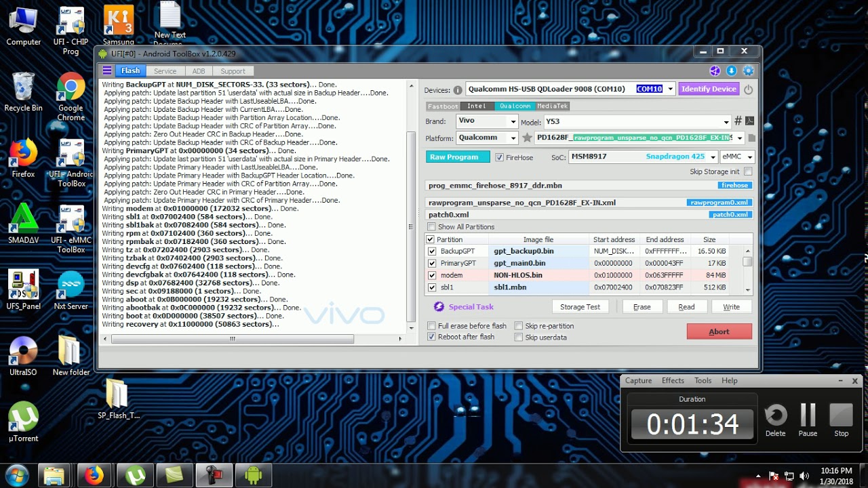This screenshot has width=868, height=488.
Task: Check Show All Partitions
Action: 431,227
